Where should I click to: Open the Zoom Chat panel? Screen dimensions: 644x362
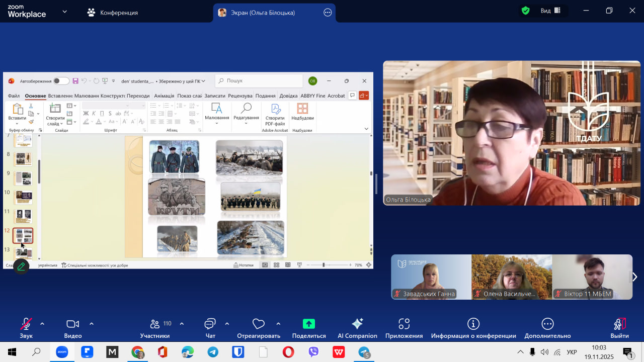pyautogui.click(x=210, y=324)
